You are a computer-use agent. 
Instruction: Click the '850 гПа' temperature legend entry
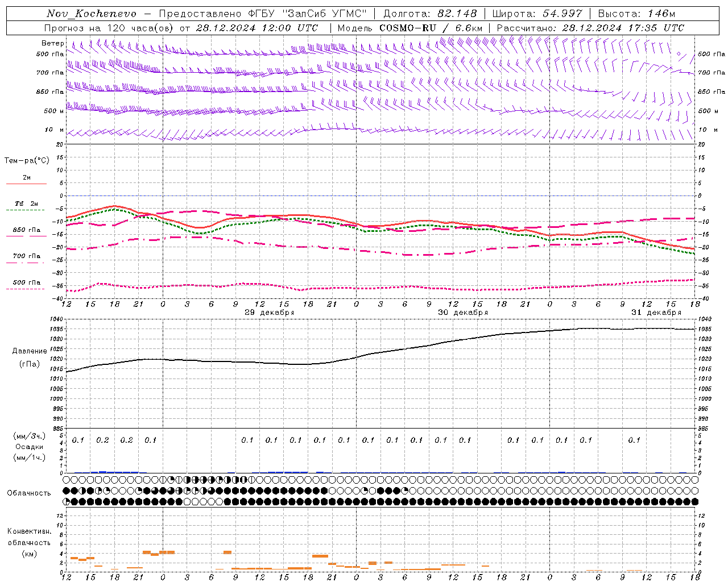tap(26, 230)
